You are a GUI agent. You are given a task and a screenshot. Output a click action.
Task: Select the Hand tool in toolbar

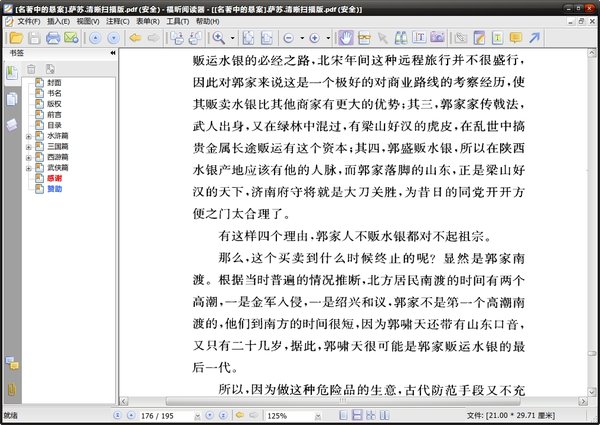[345, 38]
